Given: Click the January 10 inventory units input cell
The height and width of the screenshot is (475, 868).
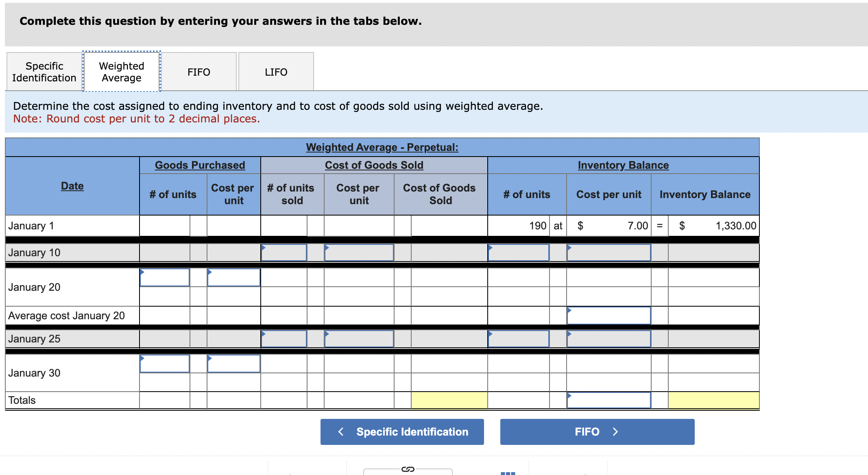Looking at the screenshot, I should click(519, 253).
